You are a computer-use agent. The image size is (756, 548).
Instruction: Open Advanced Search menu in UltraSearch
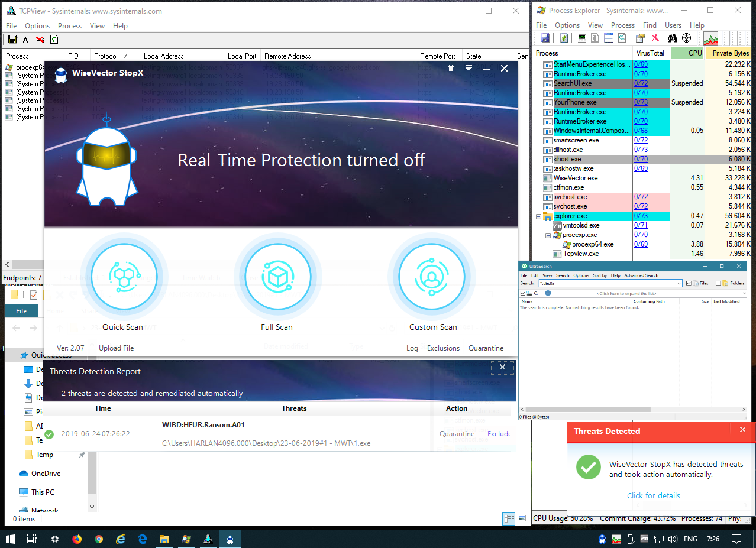641,275
